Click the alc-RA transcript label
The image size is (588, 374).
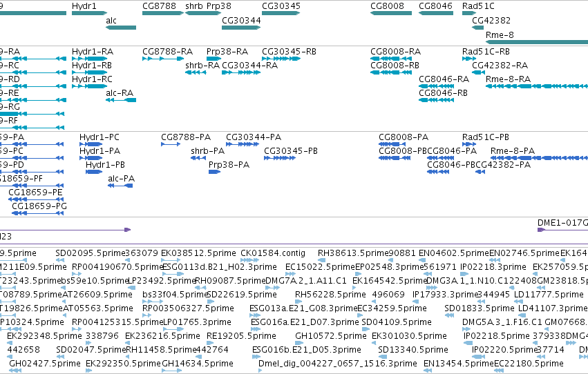[120, 93]
